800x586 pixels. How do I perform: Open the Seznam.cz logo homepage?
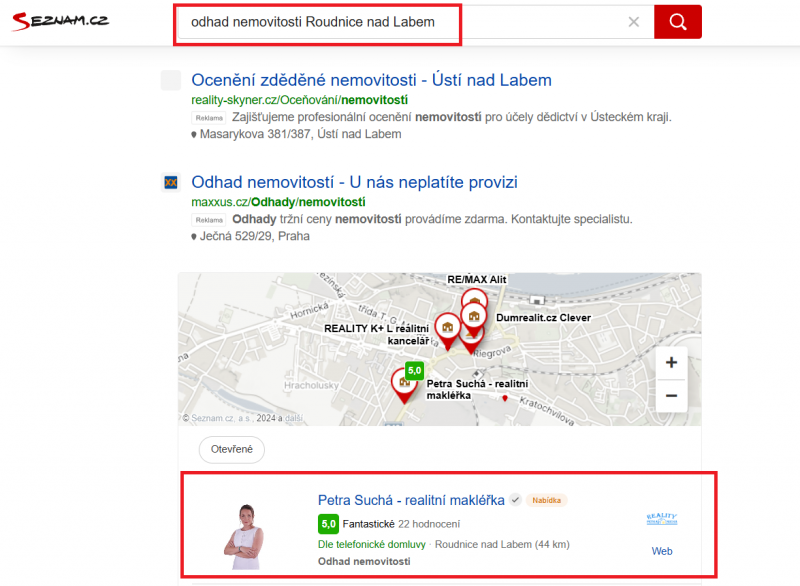pyautogui.click(x=60, y=21)
